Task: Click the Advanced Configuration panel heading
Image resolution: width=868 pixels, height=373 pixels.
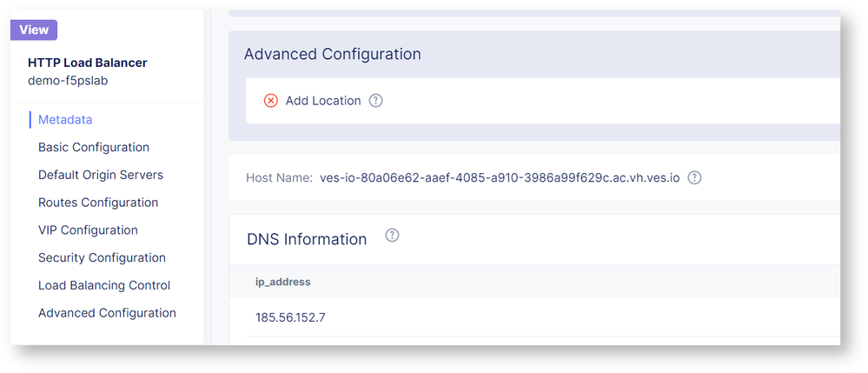Action: click(x=332, y=54)
